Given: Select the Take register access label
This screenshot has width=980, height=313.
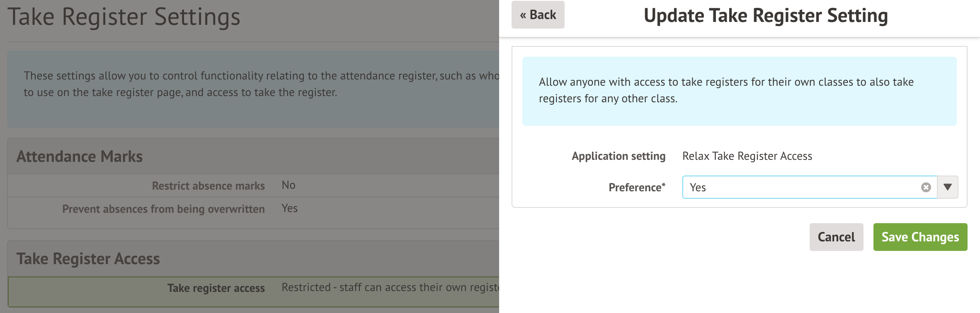Looking at the screenshot, I should (216, 288).
